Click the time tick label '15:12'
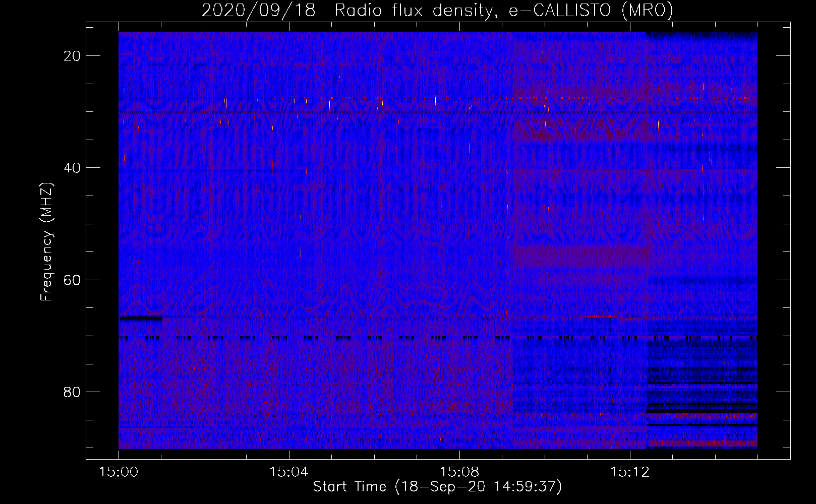Image resolution: width=816 pixels, height=504 pixels. point(630,472)
